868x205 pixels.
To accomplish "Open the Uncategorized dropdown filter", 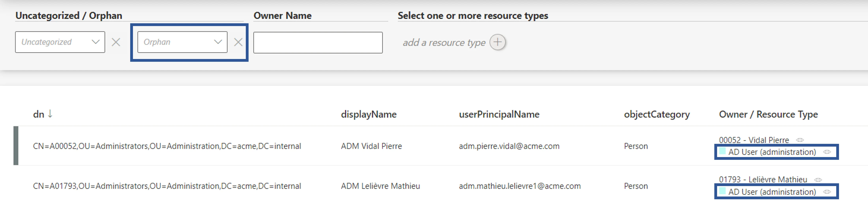I will pyautogui.click(x=60, y=42).
